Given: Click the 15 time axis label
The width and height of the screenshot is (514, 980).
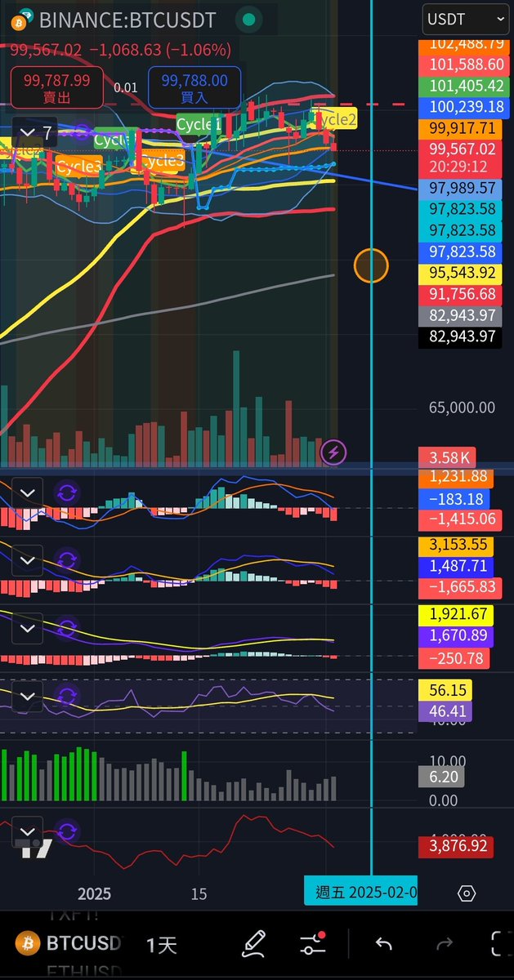Looking at the screenshot, I should tap(199, 893).
